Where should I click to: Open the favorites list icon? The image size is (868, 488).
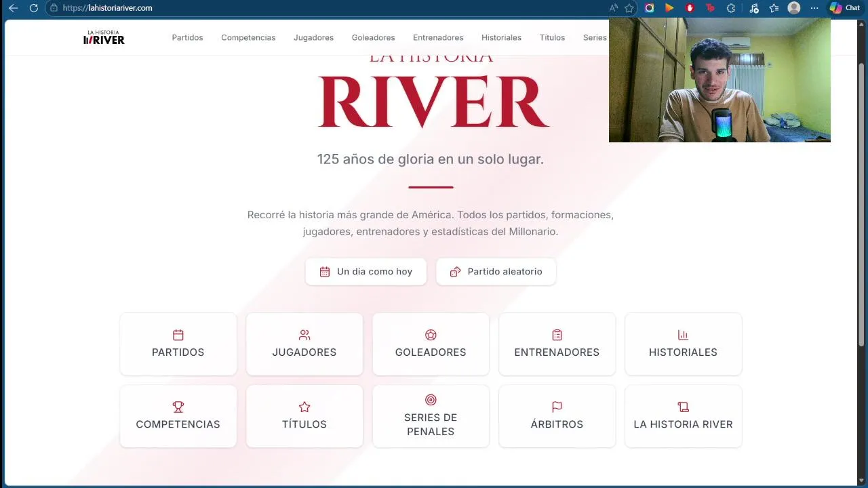tap(774, 8)
